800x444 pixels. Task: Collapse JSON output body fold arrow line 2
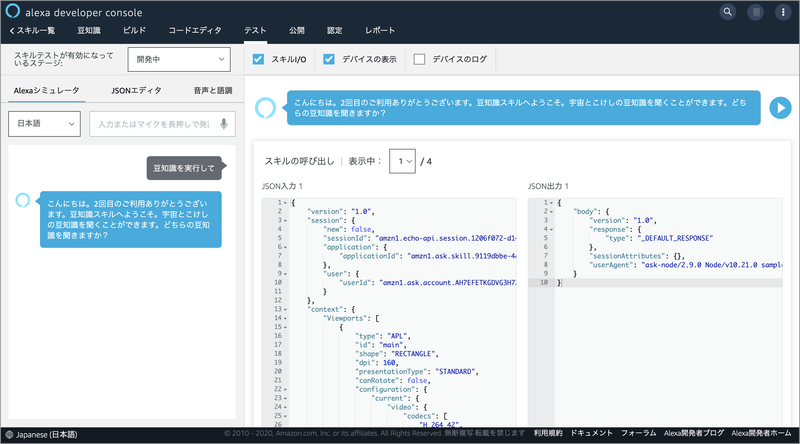point(552,212)
